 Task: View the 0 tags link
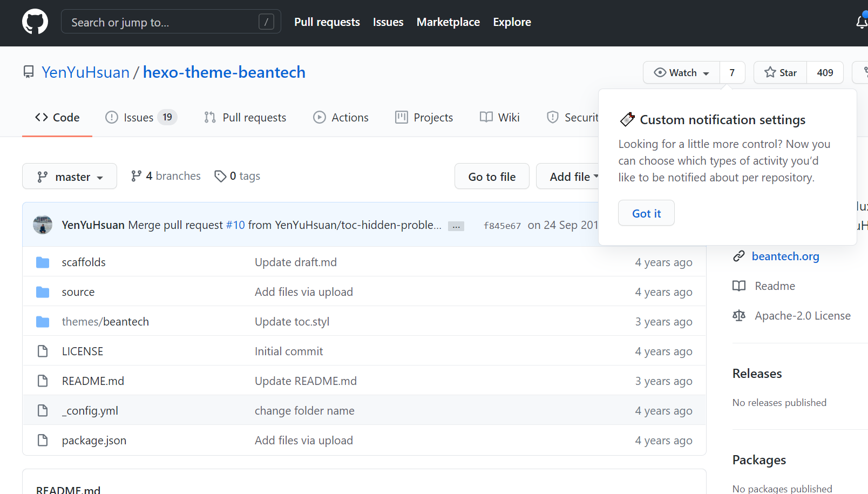click(238, 176)
